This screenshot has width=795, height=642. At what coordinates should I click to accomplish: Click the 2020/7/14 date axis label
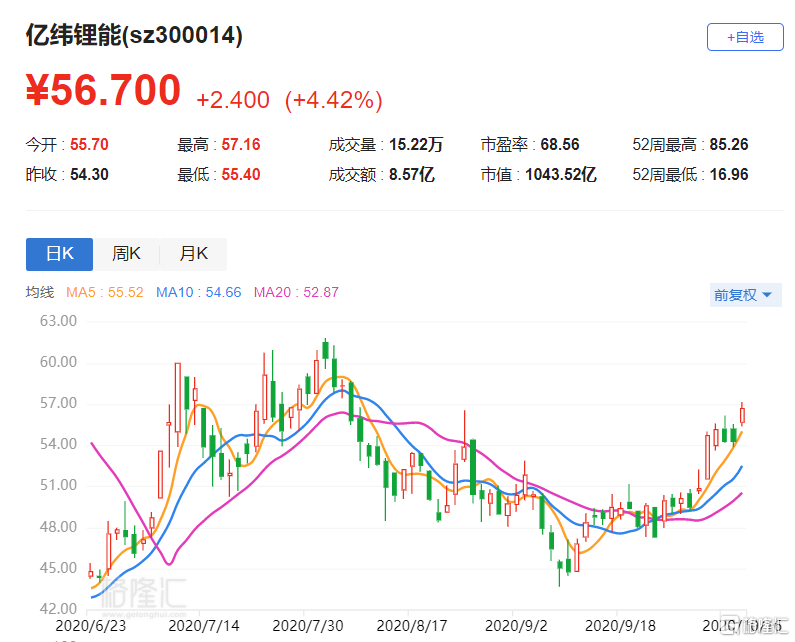click(x=203, y=626)
